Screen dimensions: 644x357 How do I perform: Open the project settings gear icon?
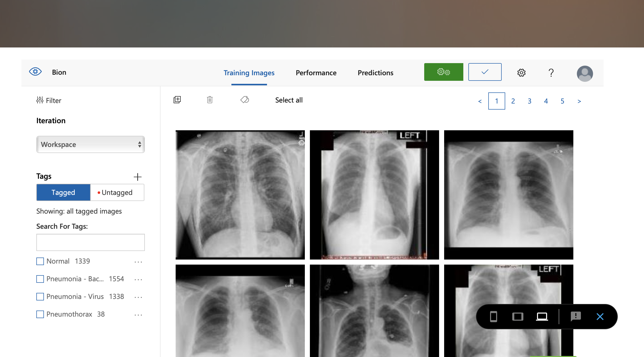(x=521, y=73)
